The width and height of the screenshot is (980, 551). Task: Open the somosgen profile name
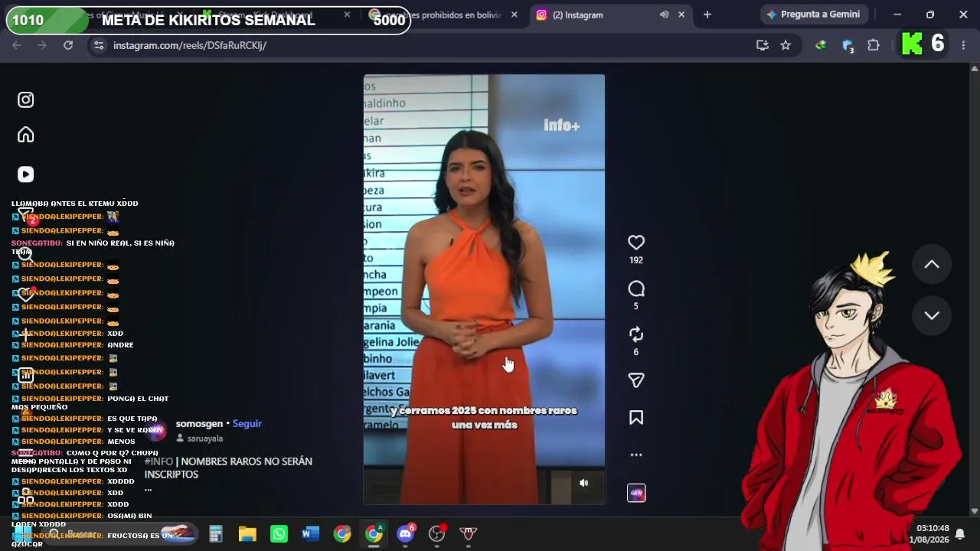point(199,424)
